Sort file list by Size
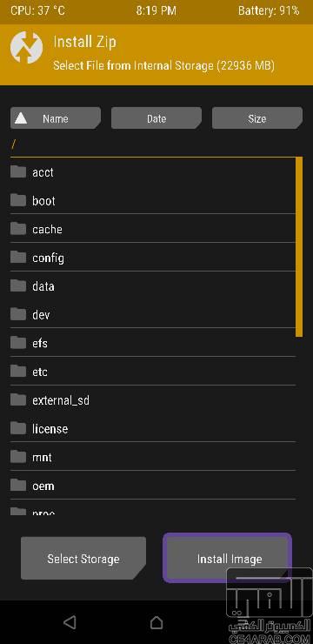The height and width of the screenshot is (644, 313). pos(257,118)
